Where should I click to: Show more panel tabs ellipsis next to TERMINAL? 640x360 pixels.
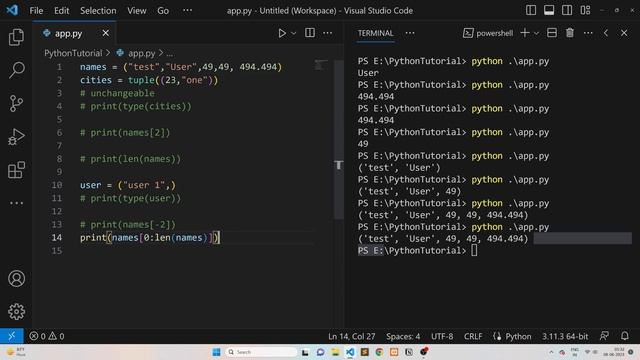(x=410, y=33)
